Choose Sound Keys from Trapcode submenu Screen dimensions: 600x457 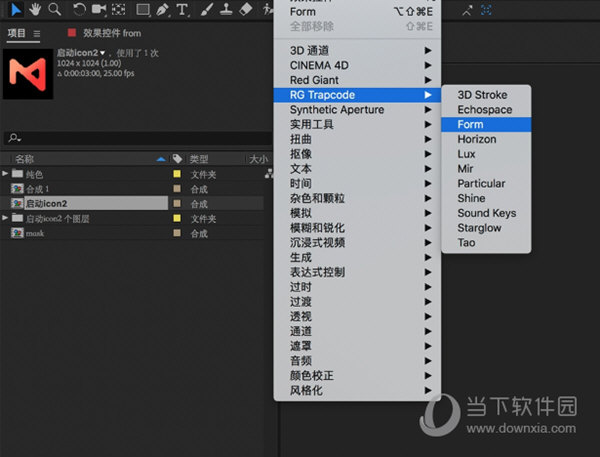click(486, 213)
